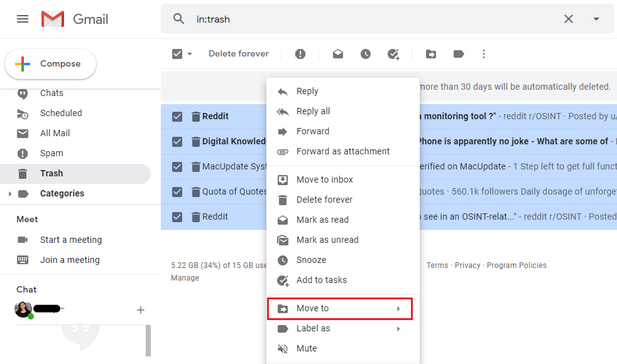Uncheck the Quota of Quotes email checkbox

coord(177,192)
